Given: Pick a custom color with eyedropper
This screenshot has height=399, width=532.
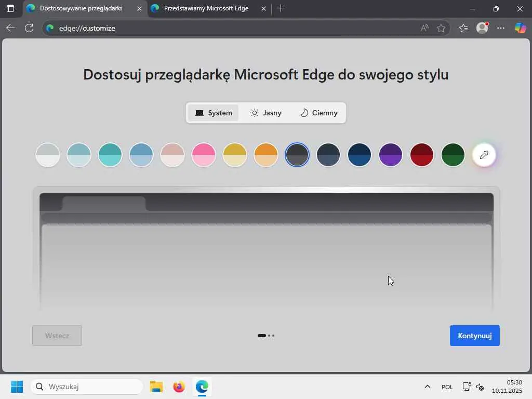Looking at the screenshot, I should 484,155.
